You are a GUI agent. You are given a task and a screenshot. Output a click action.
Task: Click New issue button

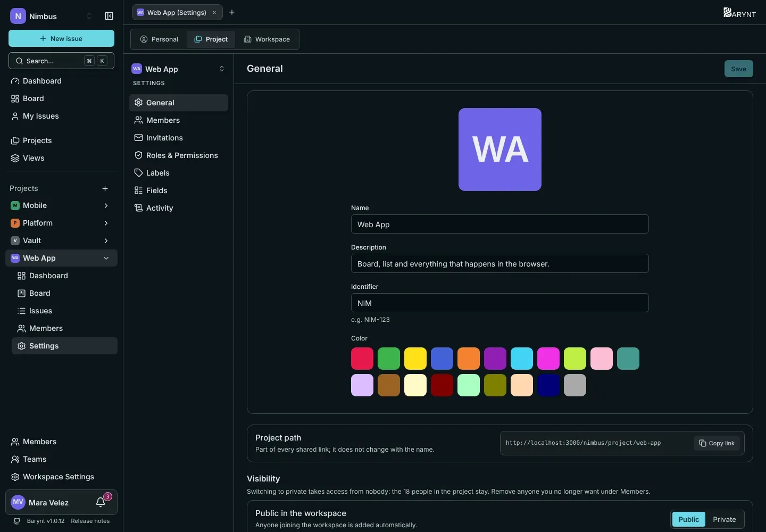61,38
